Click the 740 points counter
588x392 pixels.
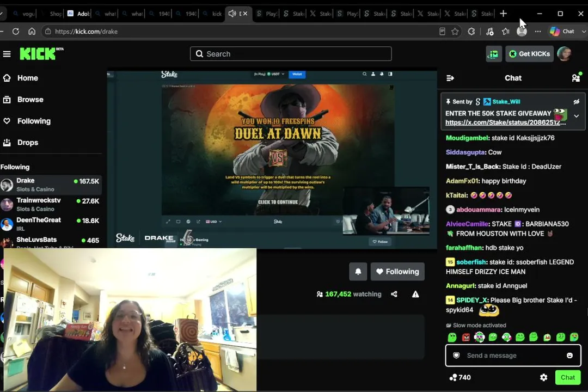[460, 377]
